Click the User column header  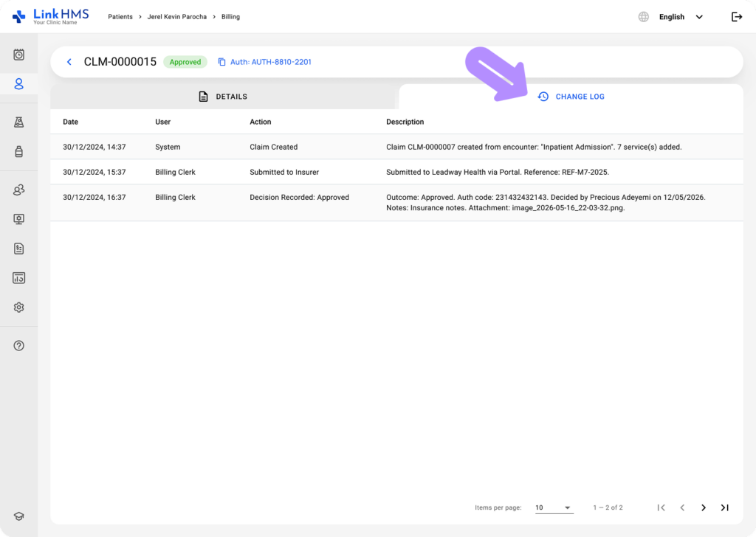[x=163, y=122]
